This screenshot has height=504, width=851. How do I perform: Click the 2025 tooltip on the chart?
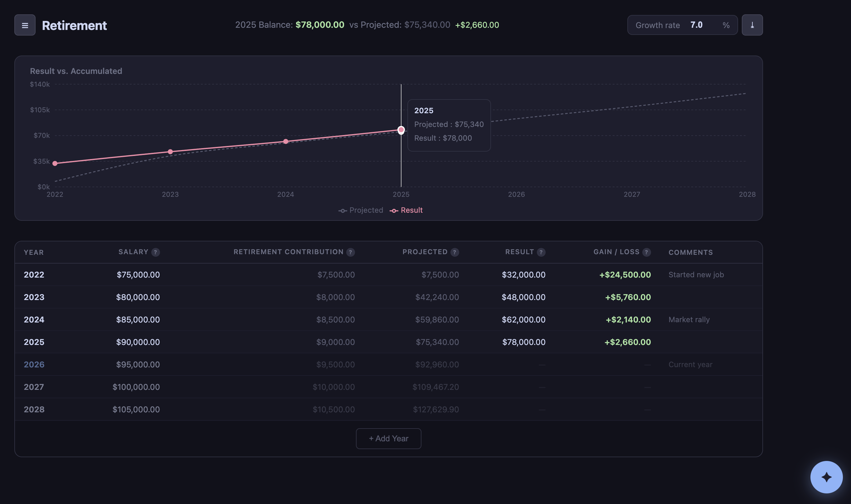pos(449,125)
